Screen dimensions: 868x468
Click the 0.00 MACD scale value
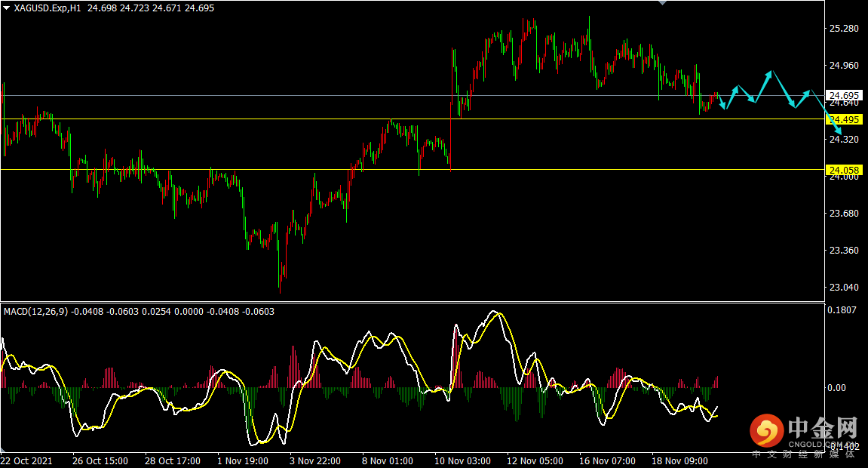[x=836, y=388]
